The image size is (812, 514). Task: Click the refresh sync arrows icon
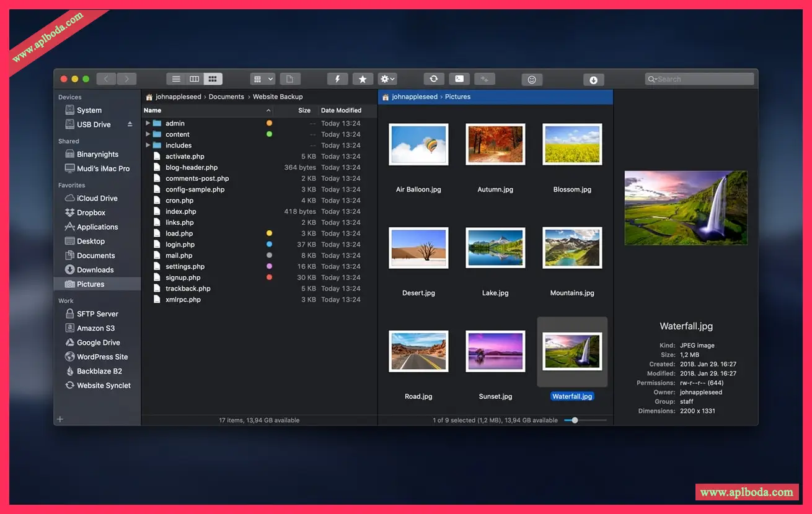click(x=434, y=79)
